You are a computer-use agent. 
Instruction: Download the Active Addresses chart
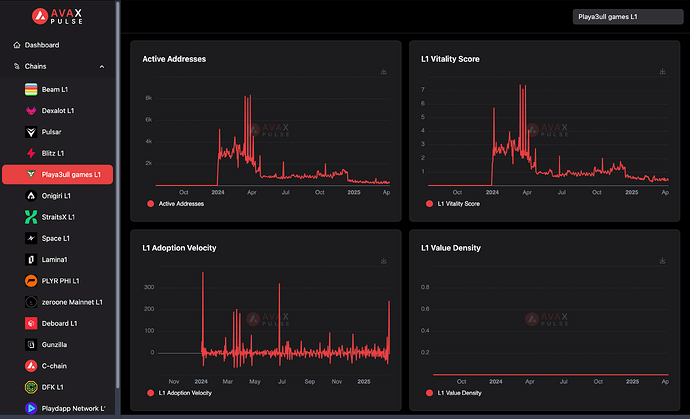384,72
